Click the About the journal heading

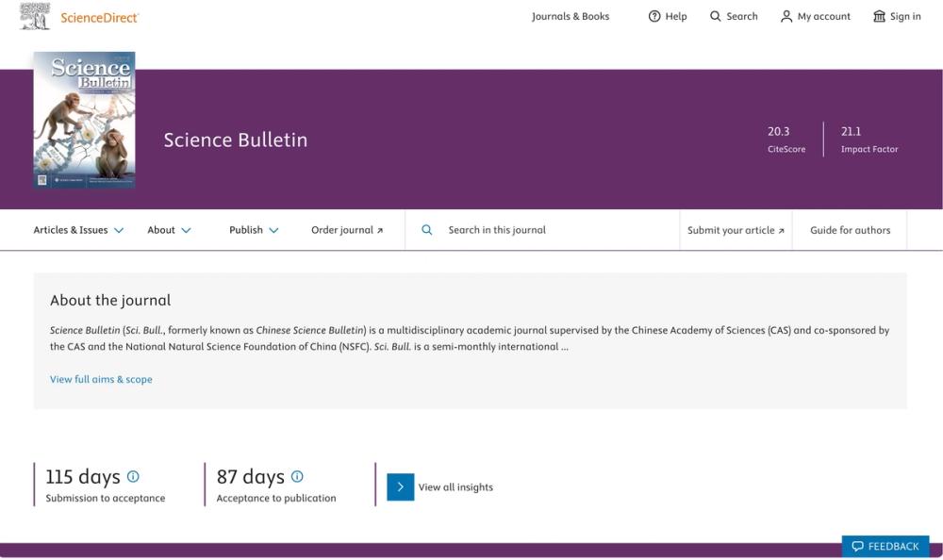110,300
